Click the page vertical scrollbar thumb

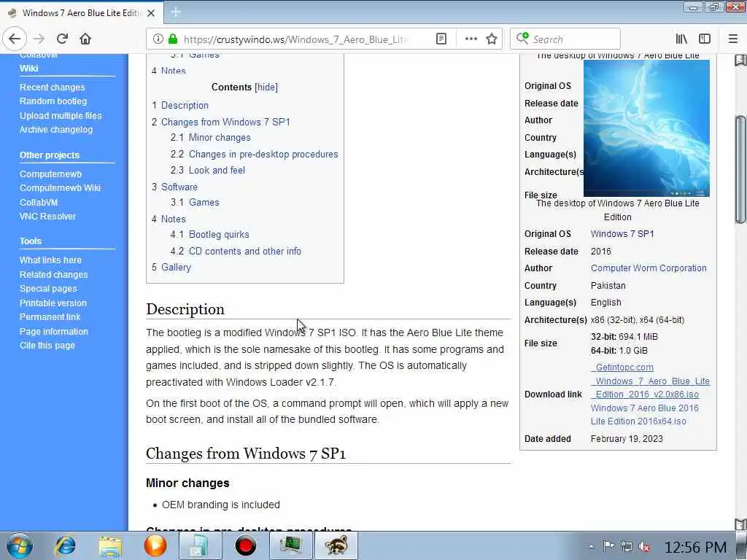click(x=740, y=169)
